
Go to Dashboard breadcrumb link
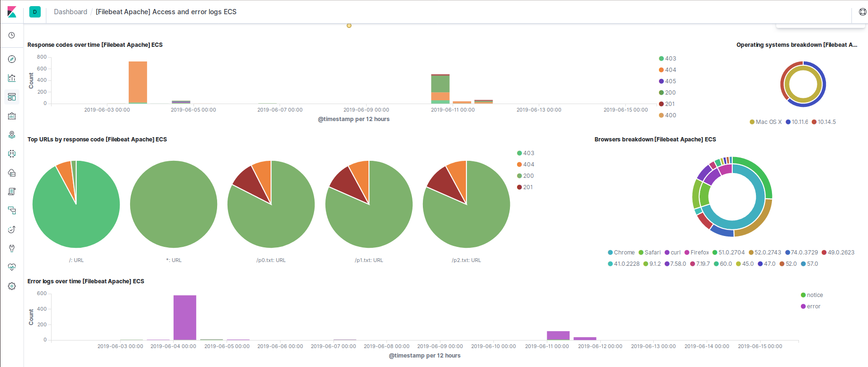point(70,12)
